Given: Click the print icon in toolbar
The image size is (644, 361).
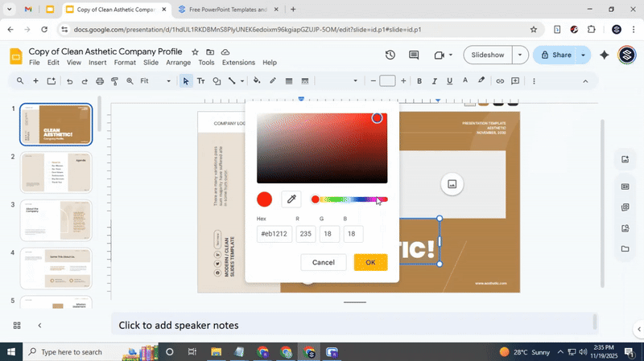Looking at the screenshot, I should pyautogui.click(x=100, y=81).
